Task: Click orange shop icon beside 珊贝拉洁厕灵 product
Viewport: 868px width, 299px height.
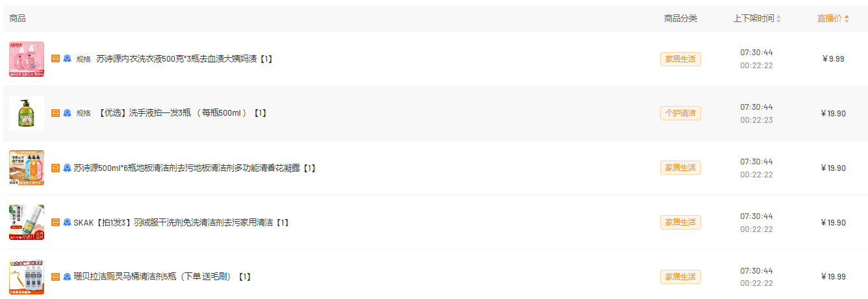Action: [x=55, y=277]
